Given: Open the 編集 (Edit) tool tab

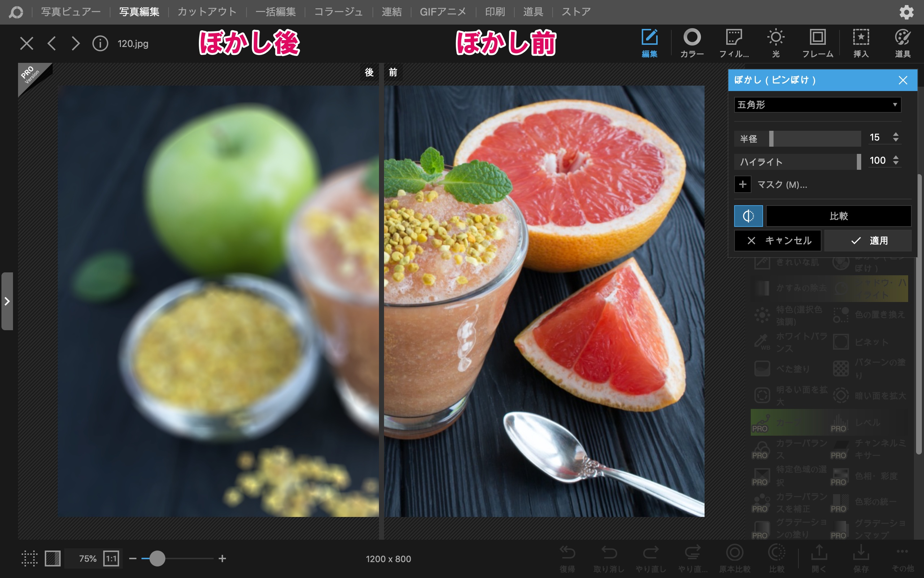Looking at the screenshot, I should pos(649,43).
